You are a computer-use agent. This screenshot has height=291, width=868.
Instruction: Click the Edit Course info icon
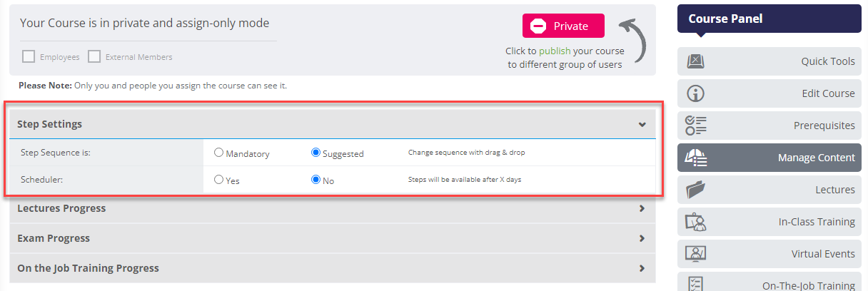coord(695,93)
